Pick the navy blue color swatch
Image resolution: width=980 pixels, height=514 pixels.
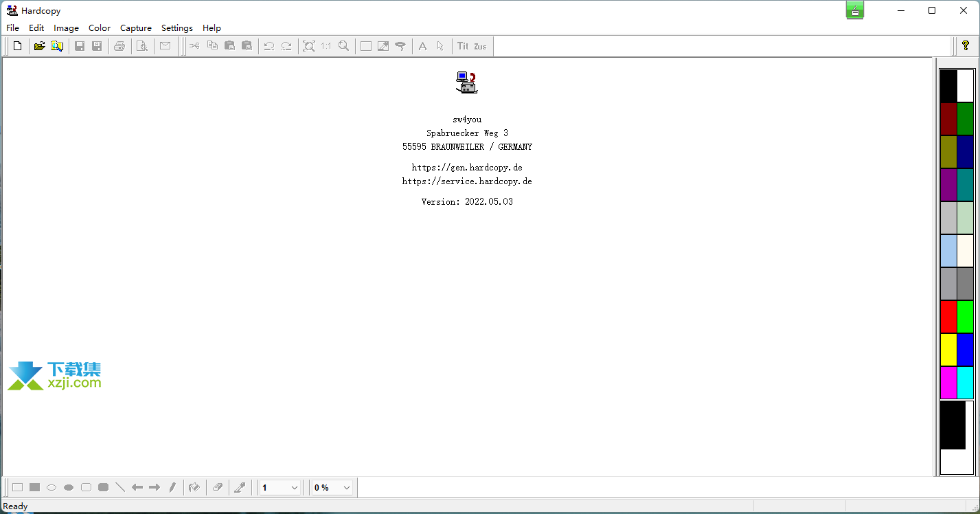(966, 152)
